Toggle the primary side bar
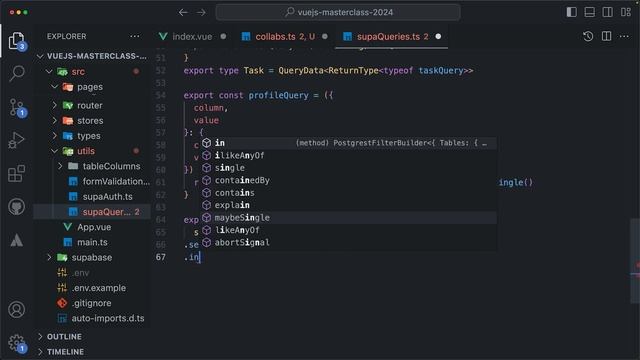This screenshot has width=640, height=360. point(571,12)
